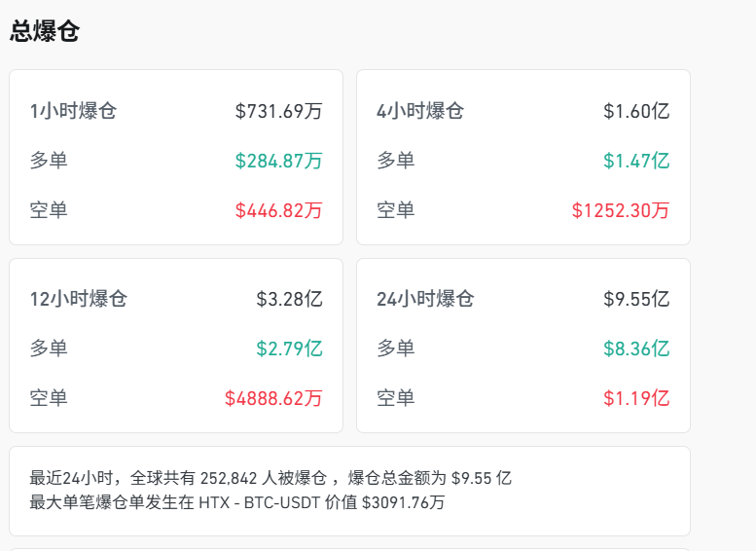Viewport: 756px width, 551px height.
Task: Click 4-hour short value $1252.30万
Action: (x=621, y=210)
